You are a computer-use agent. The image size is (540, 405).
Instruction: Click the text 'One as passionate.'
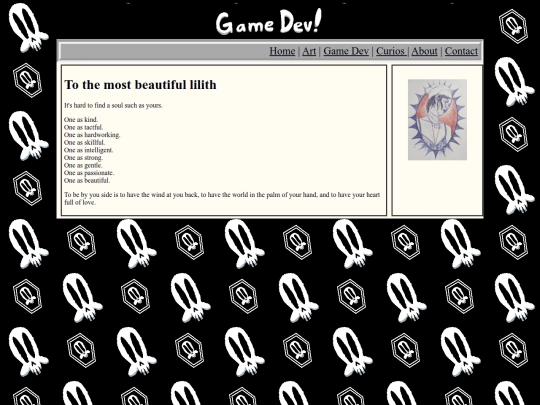click(x=89, y=173)
